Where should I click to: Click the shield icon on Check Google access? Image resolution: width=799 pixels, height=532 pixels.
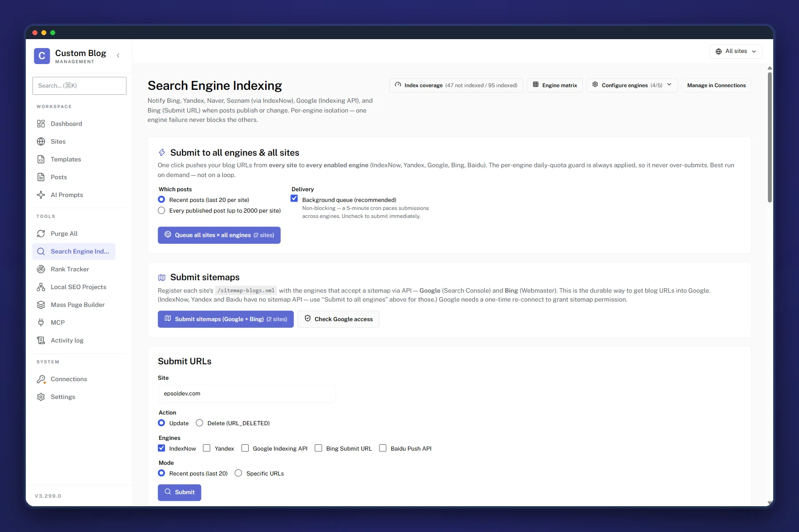pyautogui.click(x=307, y=318)
